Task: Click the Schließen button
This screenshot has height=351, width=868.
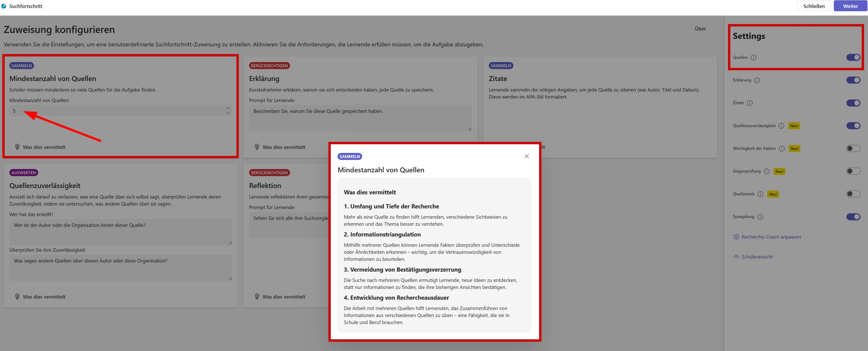Action: pos(814,6)
